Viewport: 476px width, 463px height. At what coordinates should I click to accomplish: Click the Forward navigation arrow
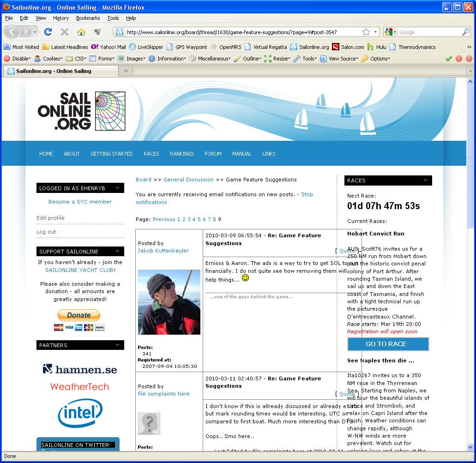[26, 32]
